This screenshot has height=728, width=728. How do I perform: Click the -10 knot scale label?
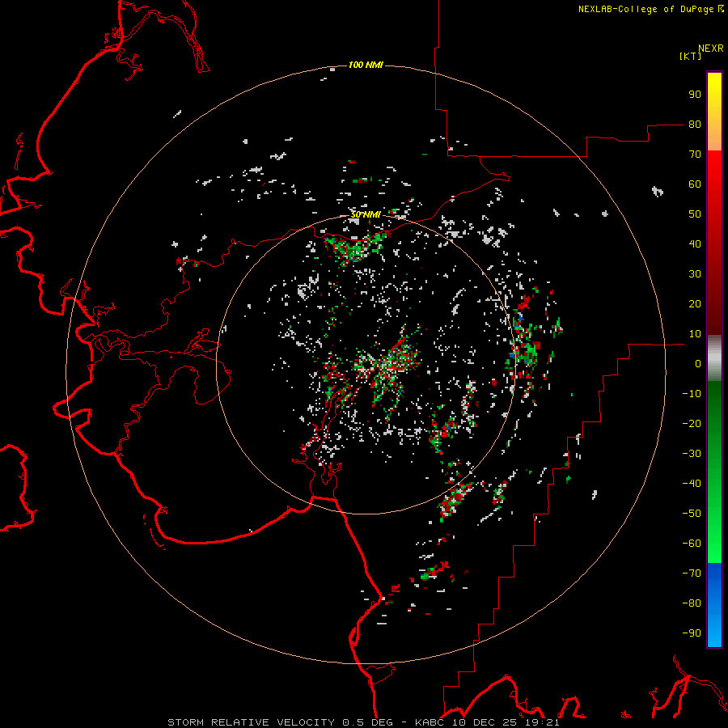(x=692, y=394)
